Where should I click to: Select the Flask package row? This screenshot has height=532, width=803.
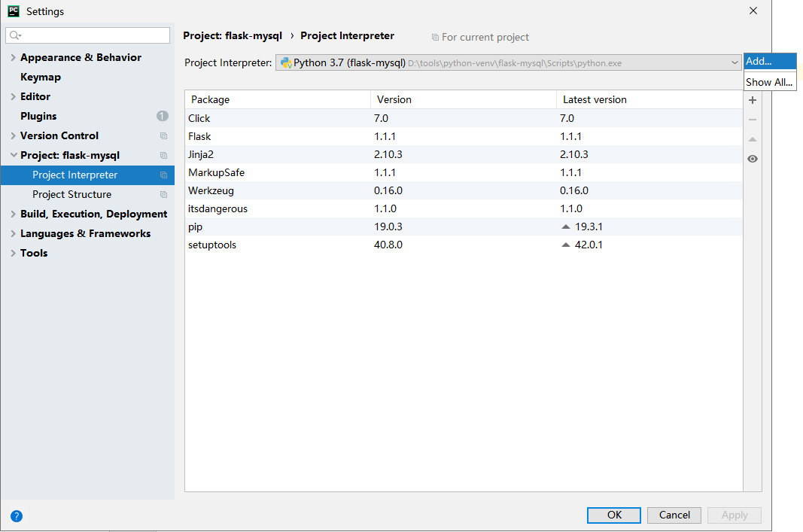pos(464,136)
